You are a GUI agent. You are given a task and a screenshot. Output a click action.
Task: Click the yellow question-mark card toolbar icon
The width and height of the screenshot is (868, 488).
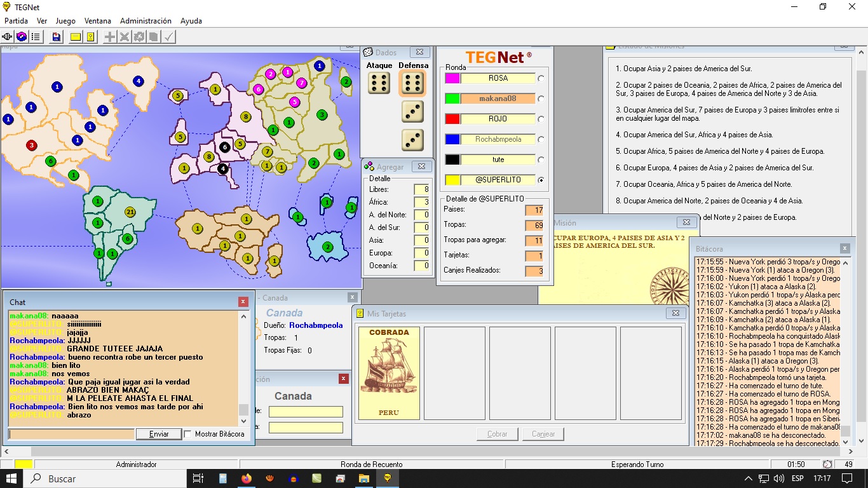click(x=91, y=37)
